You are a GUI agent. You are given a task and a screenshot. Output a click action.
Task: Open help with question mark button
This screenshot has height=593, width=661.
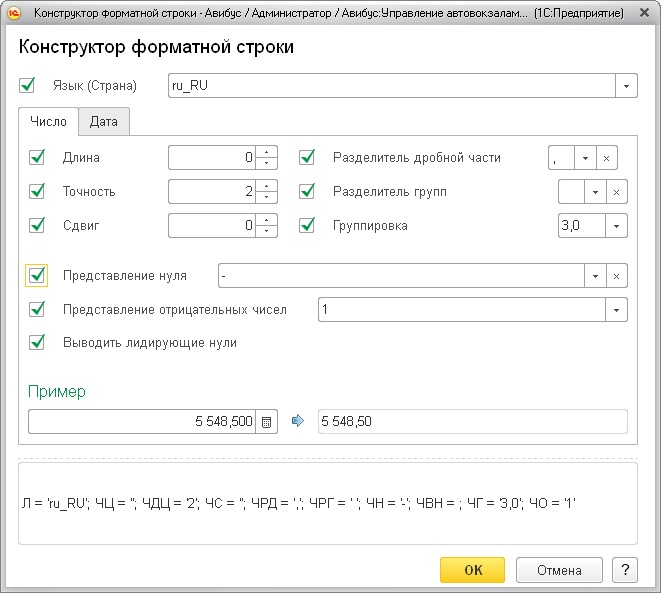[625, 570]
